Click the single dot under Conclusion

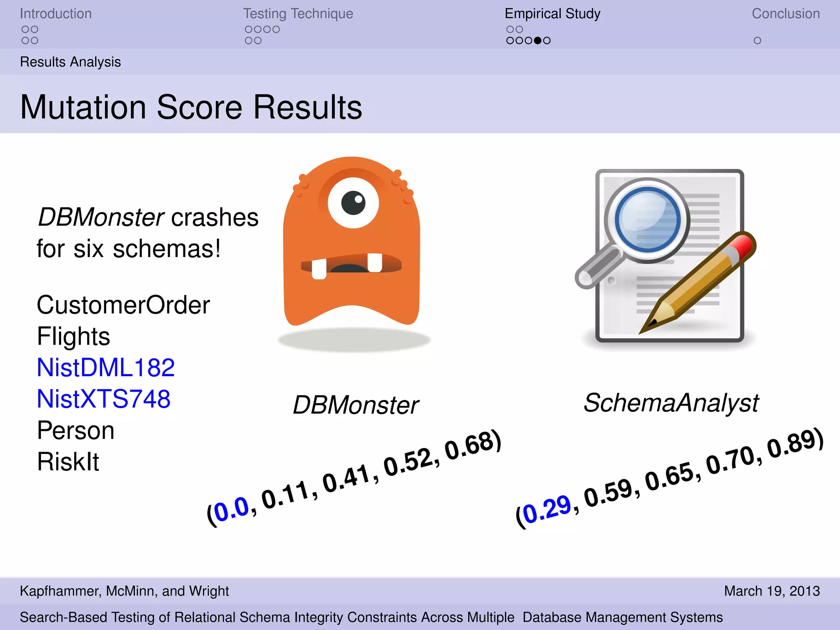point(757,40)
